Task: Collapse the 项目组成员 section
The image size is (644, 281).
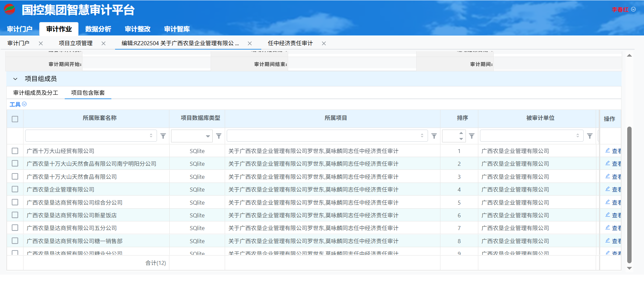Action: (x=15, y=79)
